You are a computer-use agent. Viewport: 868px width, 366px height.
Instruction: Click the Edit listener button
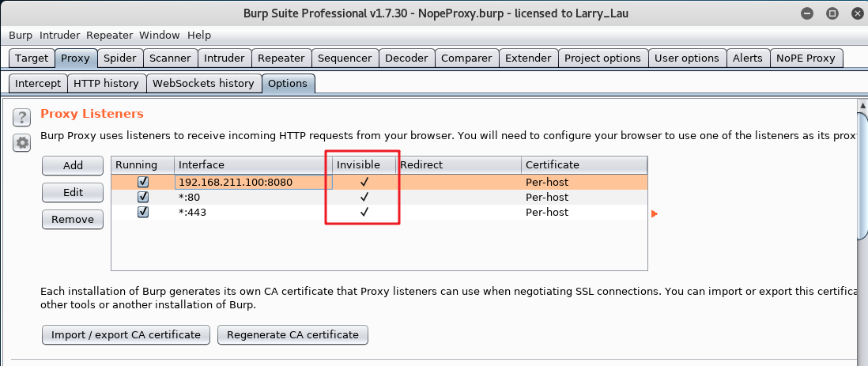point(73,192)
